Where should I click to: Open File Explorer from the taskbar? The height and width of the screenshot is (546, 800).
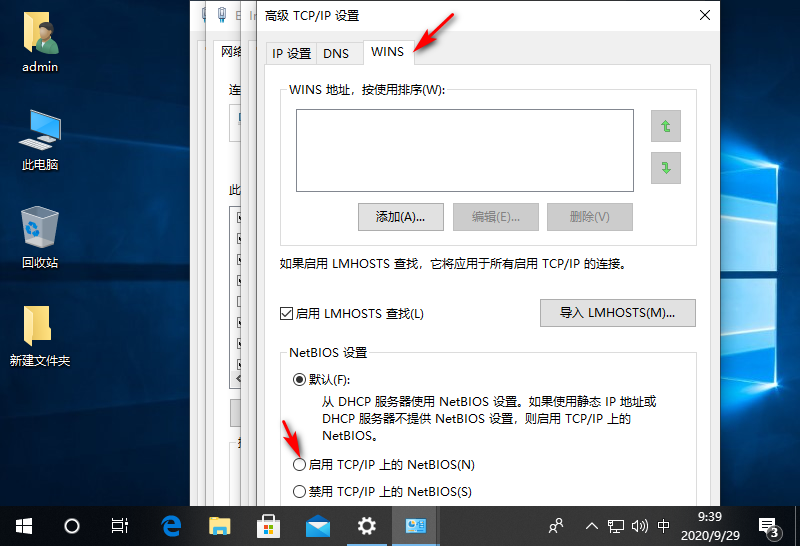[x=220, y=525]
